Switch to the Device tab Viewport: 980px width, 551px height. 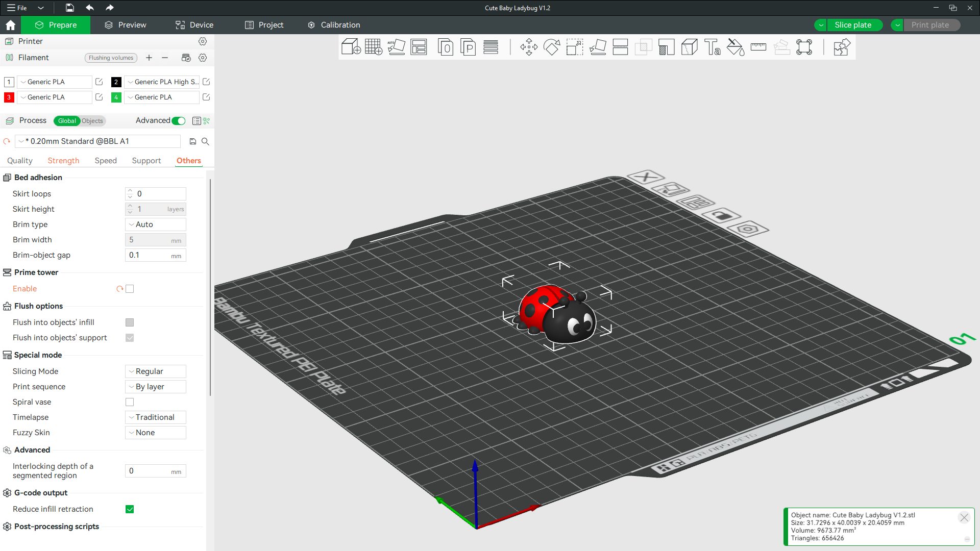pos(194,25)
